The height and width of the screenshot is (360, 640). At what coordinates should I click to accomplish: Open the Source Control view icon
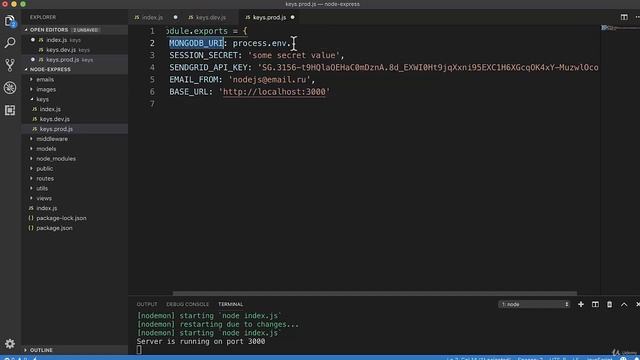click(x=10, y=65)
